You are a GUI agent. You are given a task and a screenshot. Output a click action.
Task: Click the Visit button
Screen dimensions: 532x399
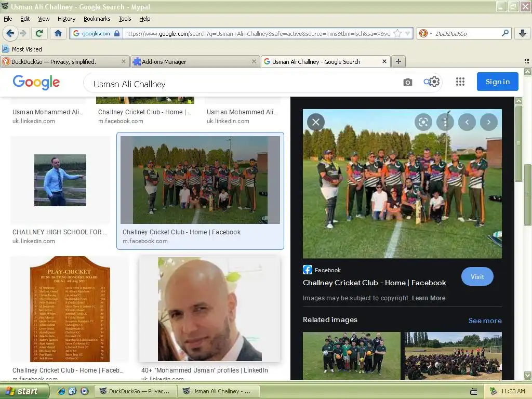click(x=477, y=276)
